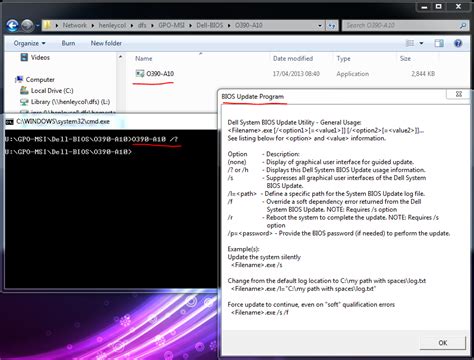The width and height of the screenshot is (474, 360).
Task: Change view with the views icon
Action: pos(410,43)
